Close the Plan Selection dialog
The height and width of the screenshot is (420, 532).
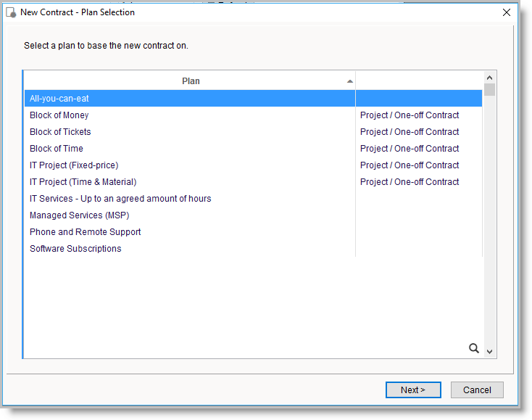tap(507, 12)
